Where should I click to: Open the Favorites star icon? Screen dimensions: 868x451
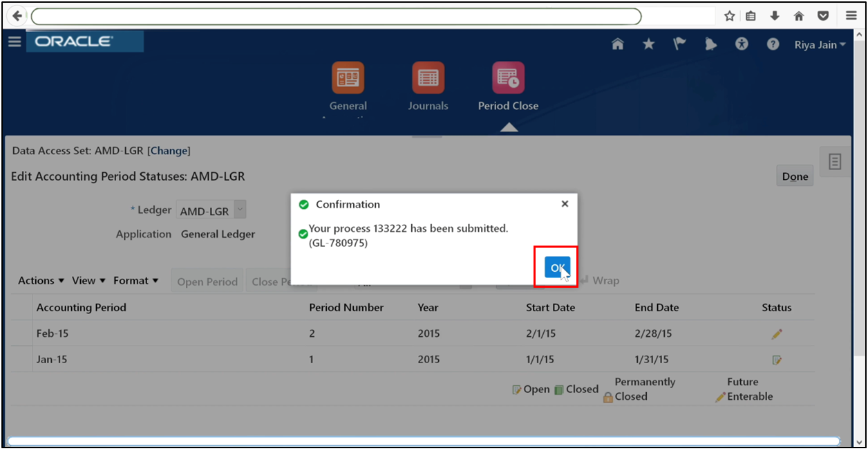point(648,44)
